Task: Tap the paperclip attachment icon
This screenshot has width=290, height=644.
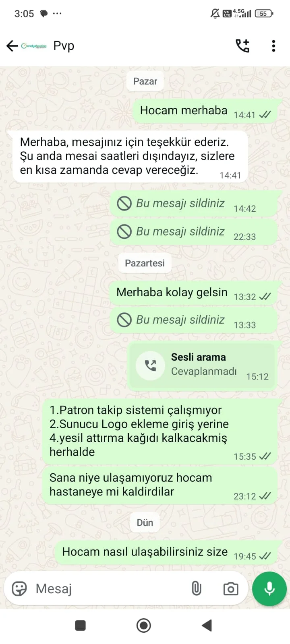Action: [196, 588]
